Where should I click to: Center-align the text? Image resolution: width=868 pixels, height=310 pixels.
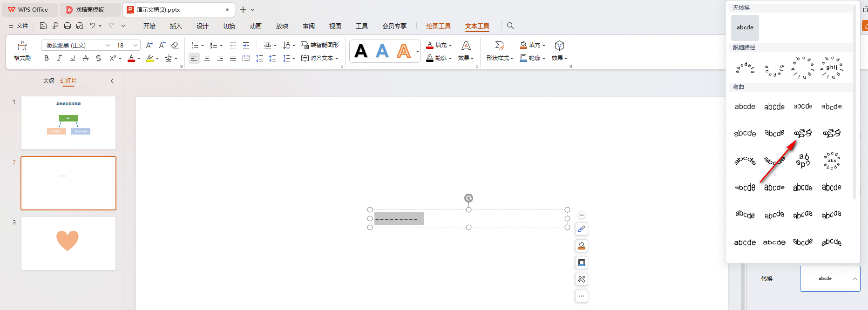coord(207,58)
